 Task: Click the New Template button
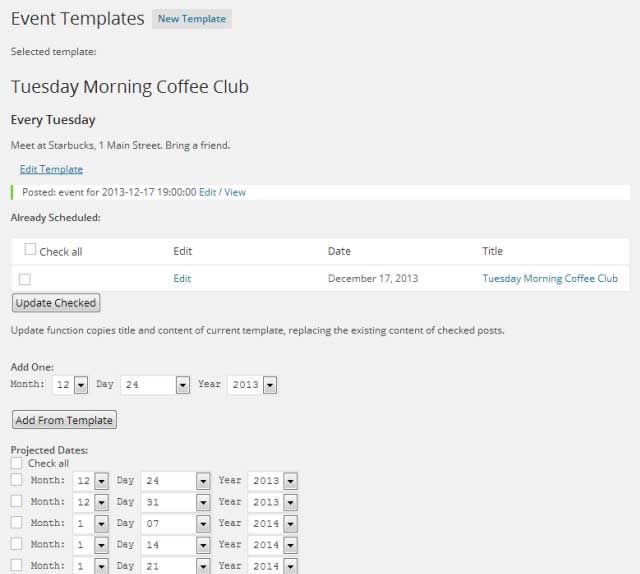click(x=192, y=19)
